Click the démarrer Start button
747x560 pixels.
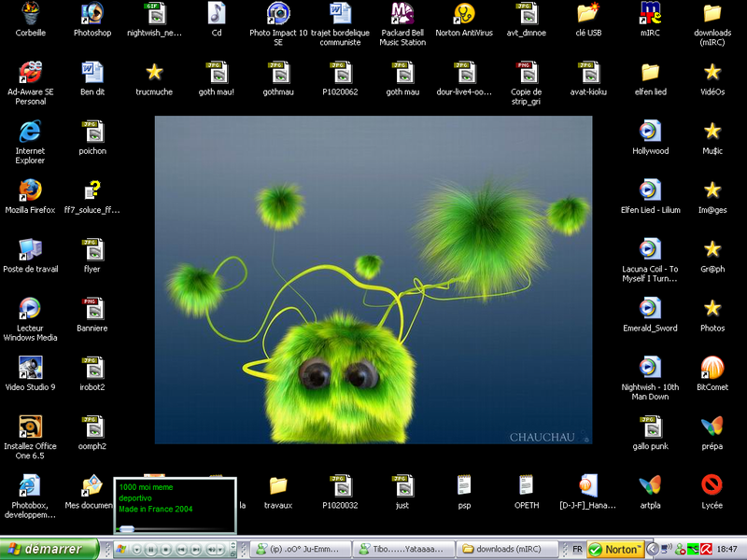[49, 549]
